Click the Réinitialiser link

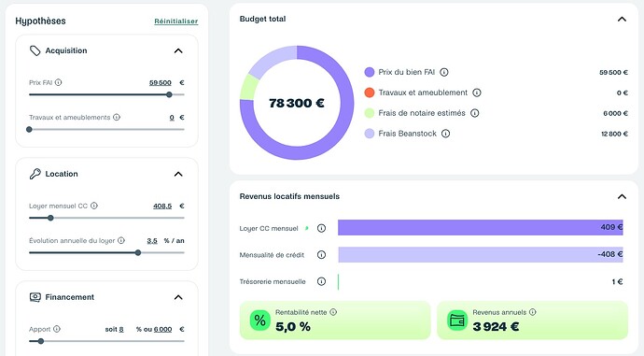(176, 21)
